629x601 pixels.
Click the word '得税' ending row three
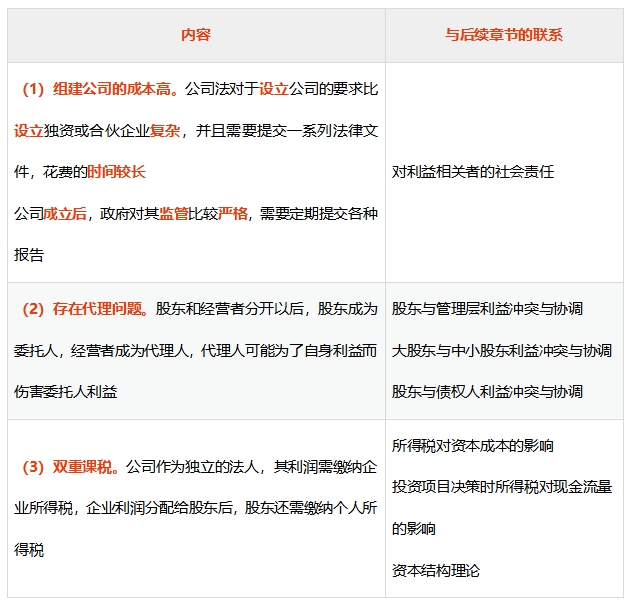click(x=29, y=550)
